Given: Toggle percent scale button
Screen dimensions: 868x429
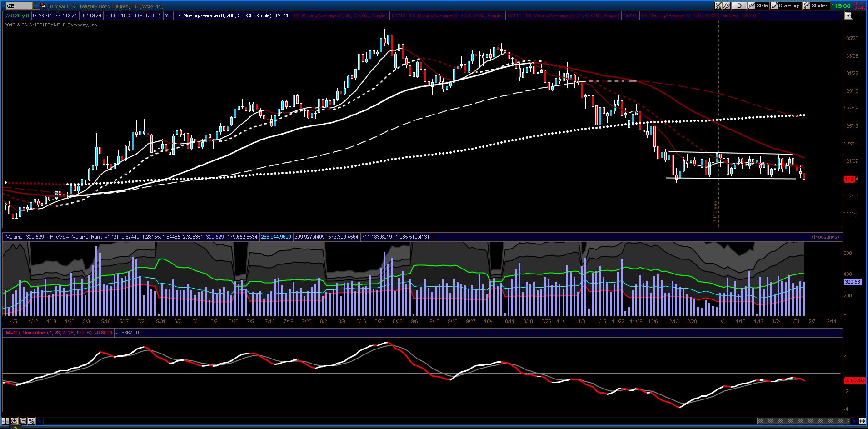Looking at the screenshot, I should (31, 421).
